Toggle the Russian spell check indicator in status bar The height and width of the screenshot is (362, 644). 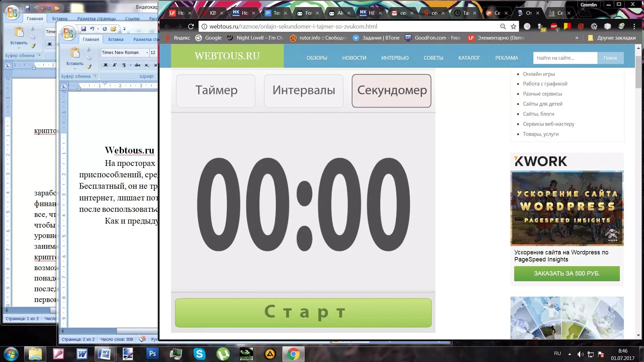tap(142, 339)
